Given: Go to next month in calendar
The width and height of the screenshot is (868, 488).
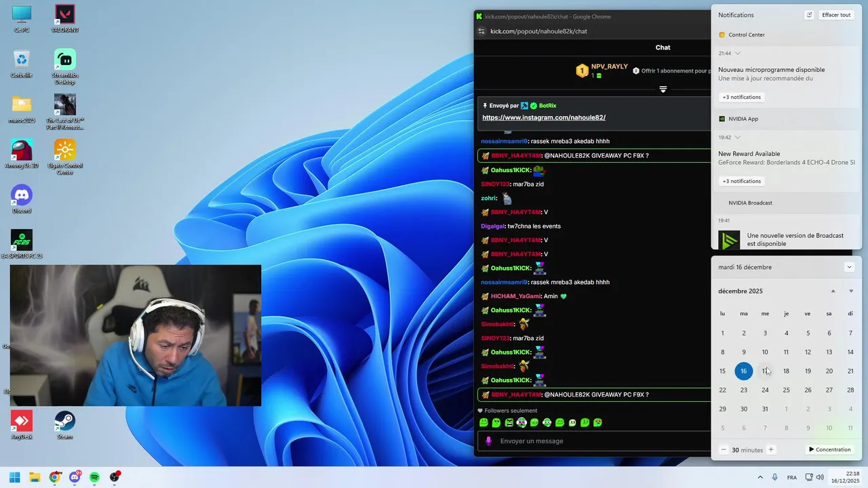Looking at the screenshot, I should [x=851, y=291].
